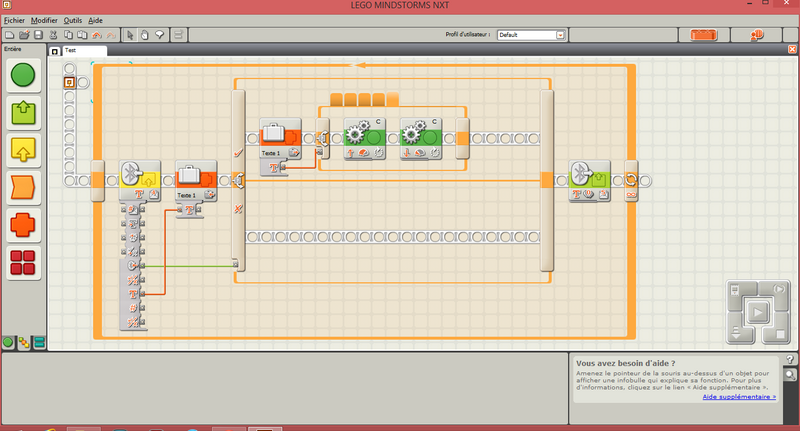
Task: Download and run selected from the controller
Action: [x=780, y=290]
